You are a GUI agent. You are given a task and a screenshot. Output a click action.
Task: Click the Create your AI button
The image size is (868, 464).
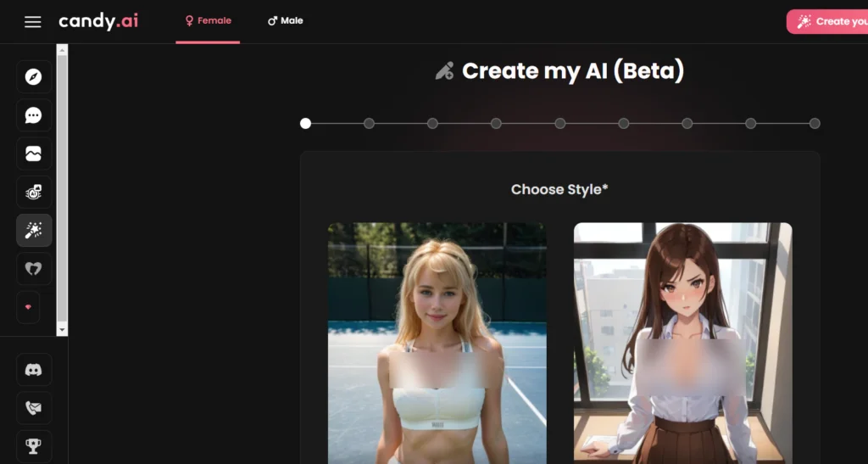point(827,21)
